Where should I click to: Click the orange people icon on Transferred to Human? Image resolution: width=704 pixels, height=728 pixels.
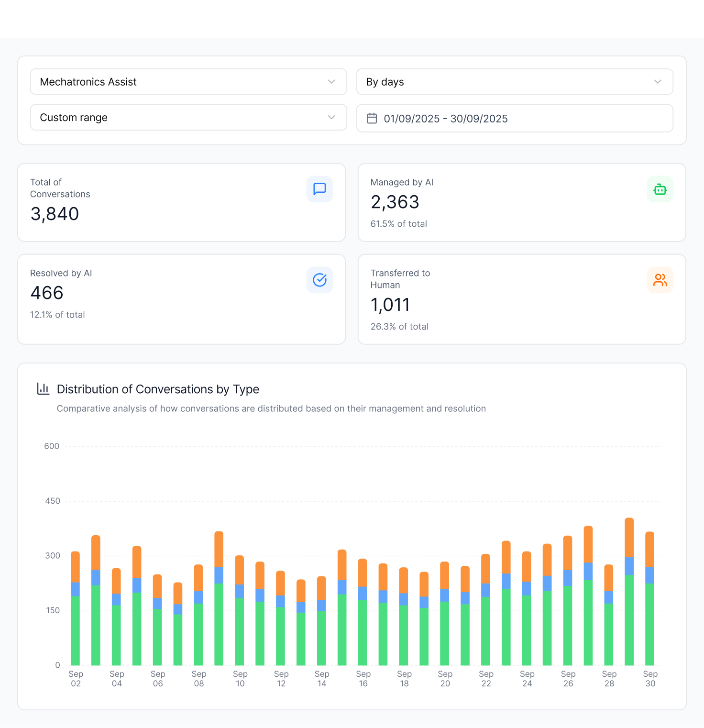click(x=660, y=280)
